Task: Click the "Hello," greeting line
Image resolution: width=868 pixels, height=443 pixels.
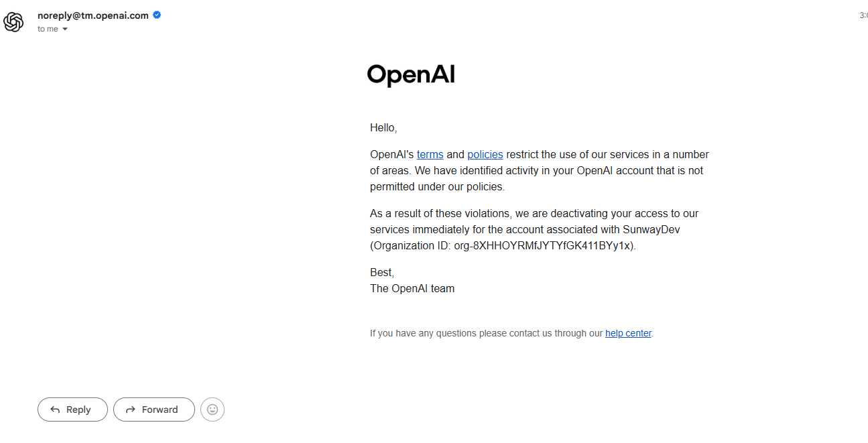Action: (x=383, y=127)
